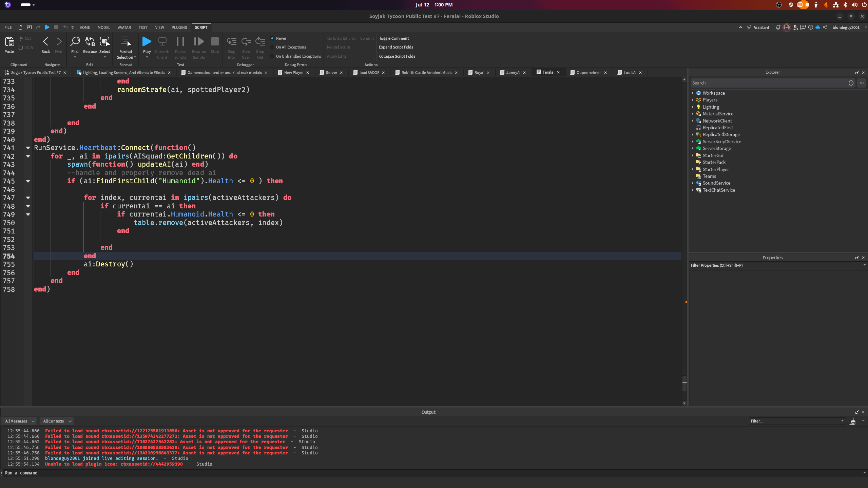868x488 pixels.
Task: Click the Step Over debugger icon
Action: (246, 42)
